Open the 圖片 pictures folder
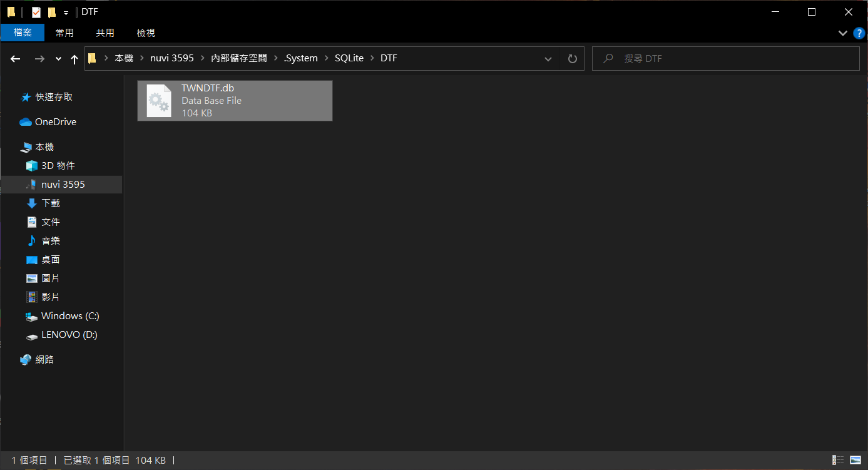The height and width of the screenshot is (470, 868). point(51,278)
